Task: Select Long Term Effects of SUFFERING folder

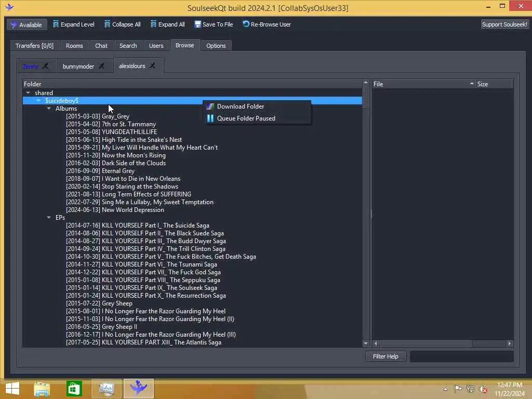Action: tap(129, 194)
